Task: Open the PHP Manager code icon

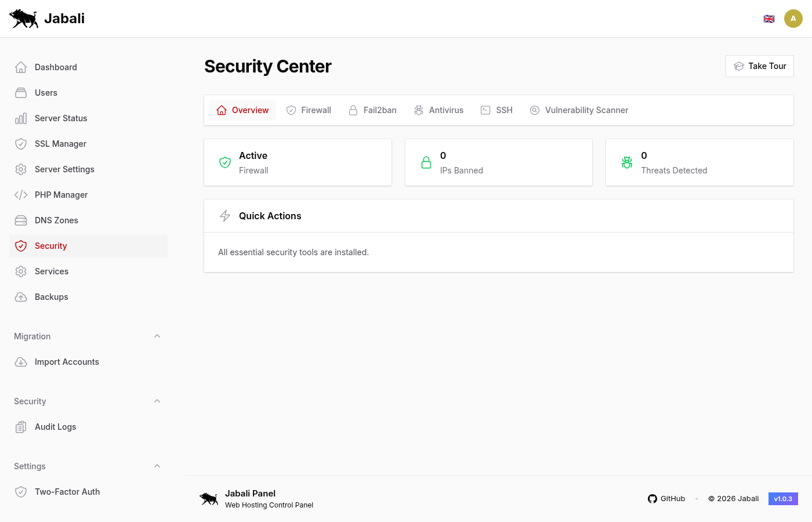Action: tap(21, 194)
